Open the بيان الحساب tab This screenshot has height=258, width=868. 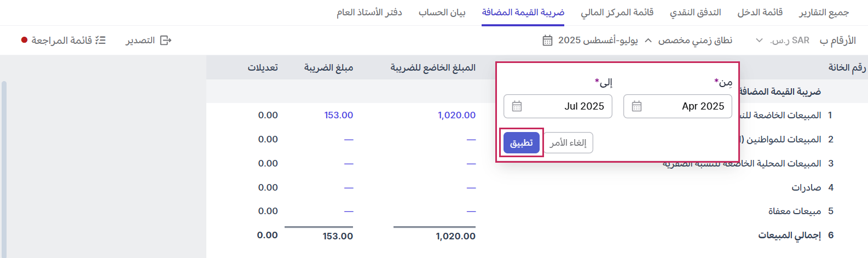point(442,12)
